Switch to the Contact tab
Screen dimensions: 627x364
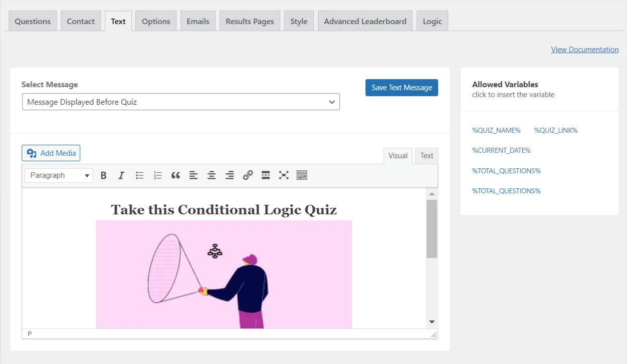(81, 21)
